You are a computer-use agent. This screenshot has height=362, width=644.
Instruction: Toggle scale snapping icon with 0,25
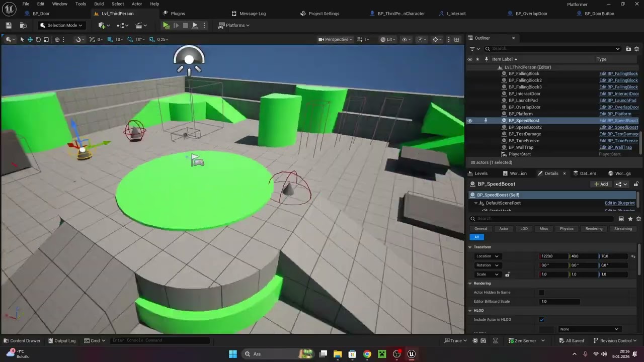pyautogui.click(x=151, y=39)
